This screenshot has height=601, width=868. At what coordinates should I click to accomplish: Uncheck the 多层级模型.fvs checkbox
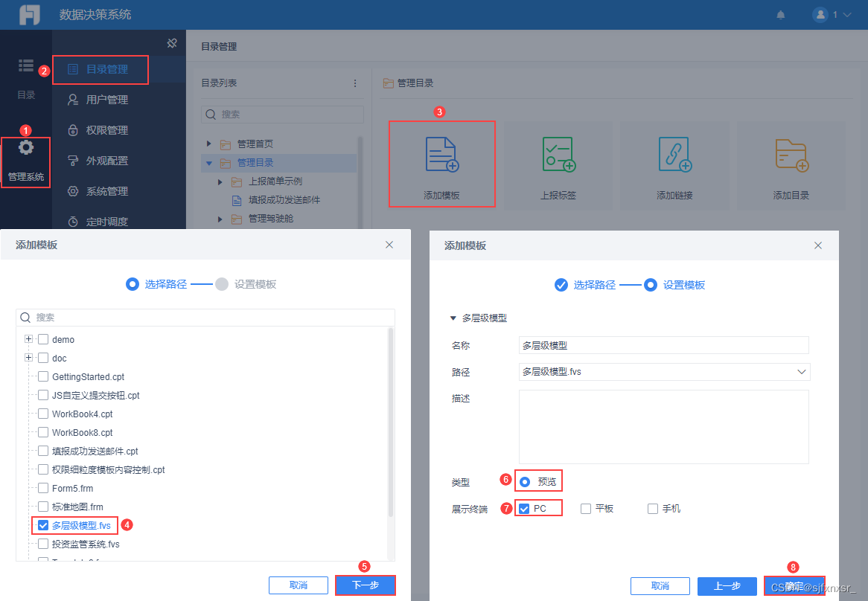(42, 525)
